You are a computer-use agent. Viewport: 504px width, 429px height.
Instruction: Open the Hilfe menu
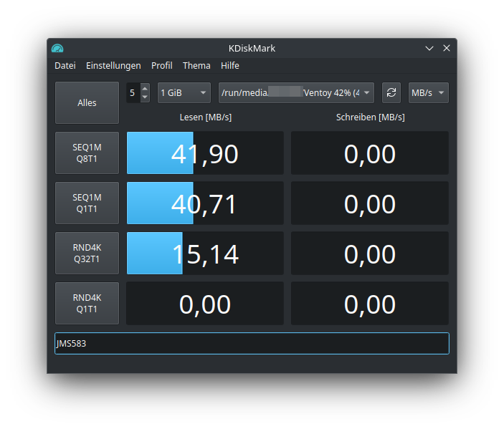[x=230, y=65]
